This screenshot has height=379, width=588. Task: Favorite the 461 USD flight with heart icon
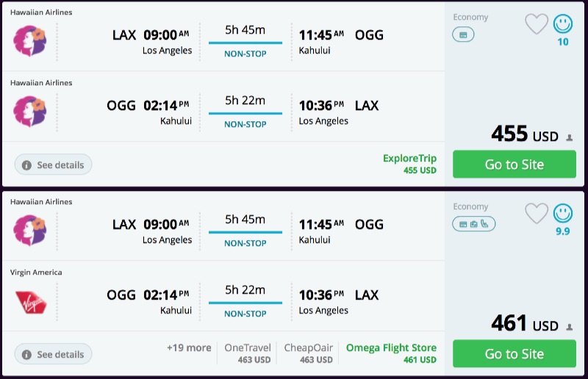click(x=537, y=214)
